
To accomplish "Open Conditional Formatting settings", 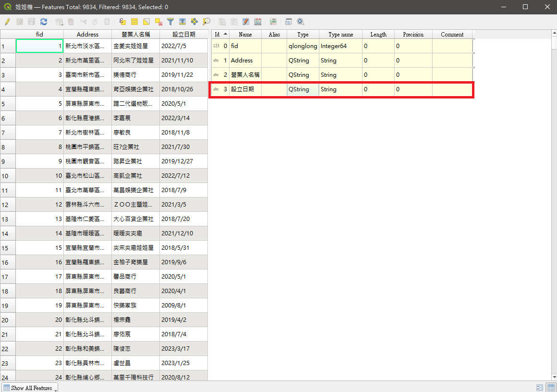I will [273, 22].
